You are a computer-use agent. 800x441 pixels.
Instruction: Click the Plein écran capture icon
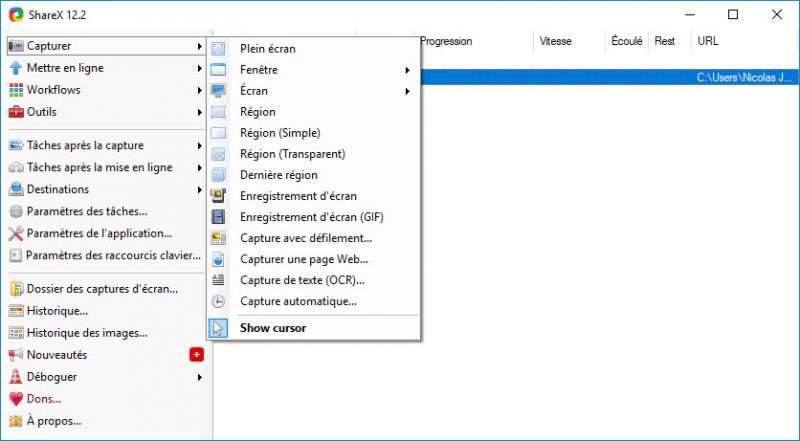click(x=218, y=49)
